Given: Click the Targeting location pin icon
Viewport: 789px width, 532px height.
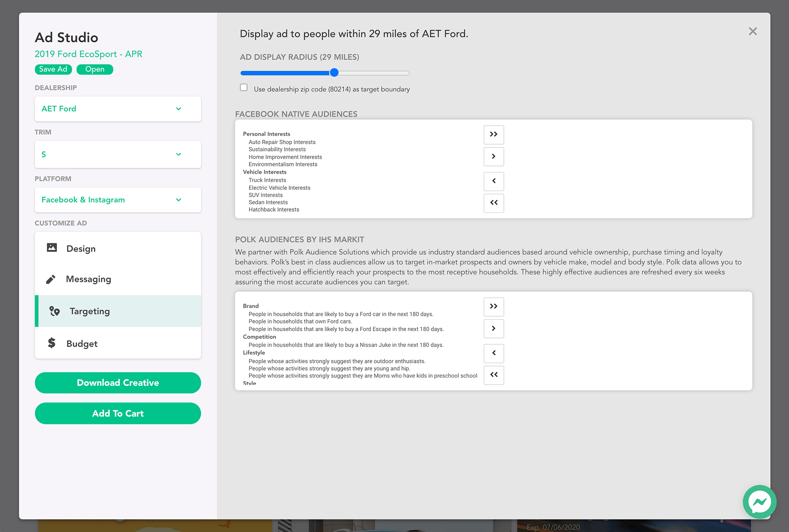Looking at the screenshot, I should coord(54,311).
